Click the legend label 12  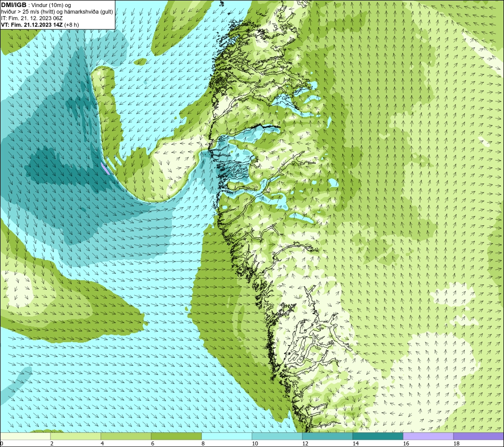click(305, 443)
